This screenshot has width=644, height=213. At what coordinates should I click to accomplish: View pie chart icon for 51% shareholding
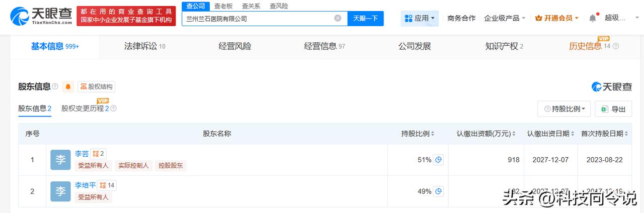pyautogui.click(x=439, y=160)
